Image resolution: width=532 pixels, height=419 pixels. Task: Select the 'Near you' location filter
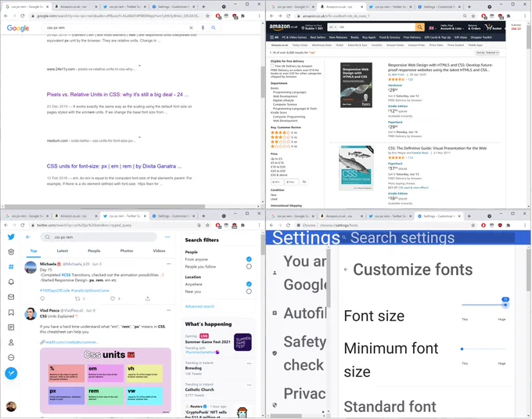coord(249,291)
